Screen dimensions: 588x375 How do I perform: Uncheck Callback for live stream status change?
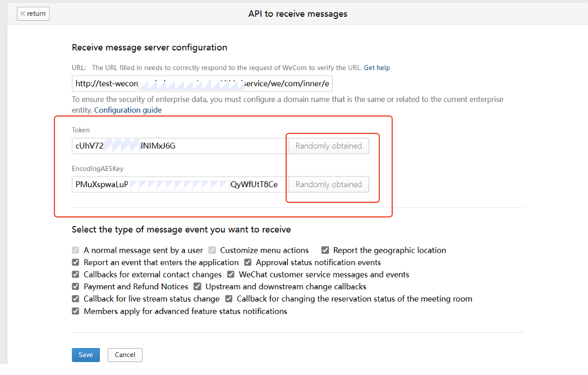pos(76,299)
